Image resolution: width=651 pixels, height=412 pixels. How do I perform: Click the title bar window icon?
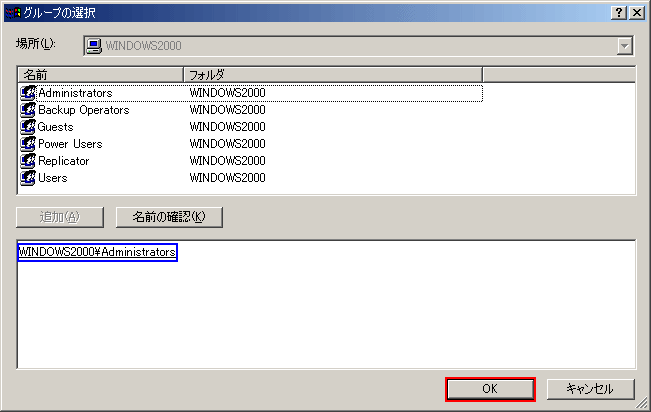12,13
